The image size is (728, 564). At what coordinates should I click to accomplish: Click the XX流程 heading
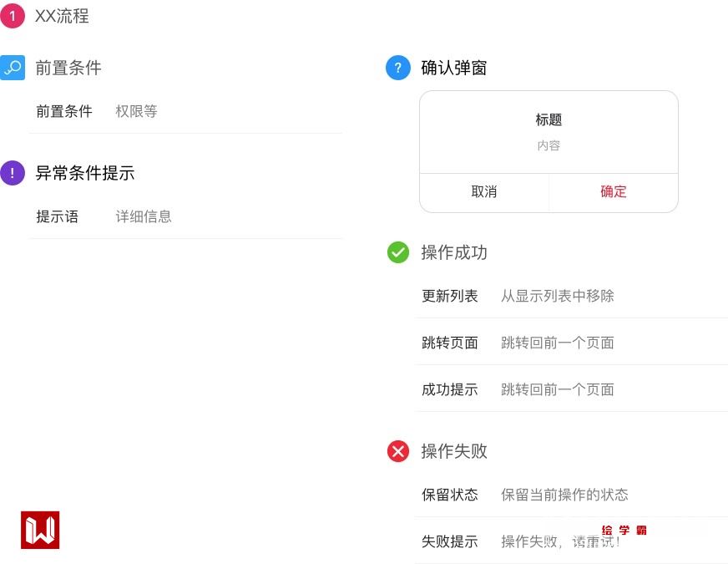(62, 16)
